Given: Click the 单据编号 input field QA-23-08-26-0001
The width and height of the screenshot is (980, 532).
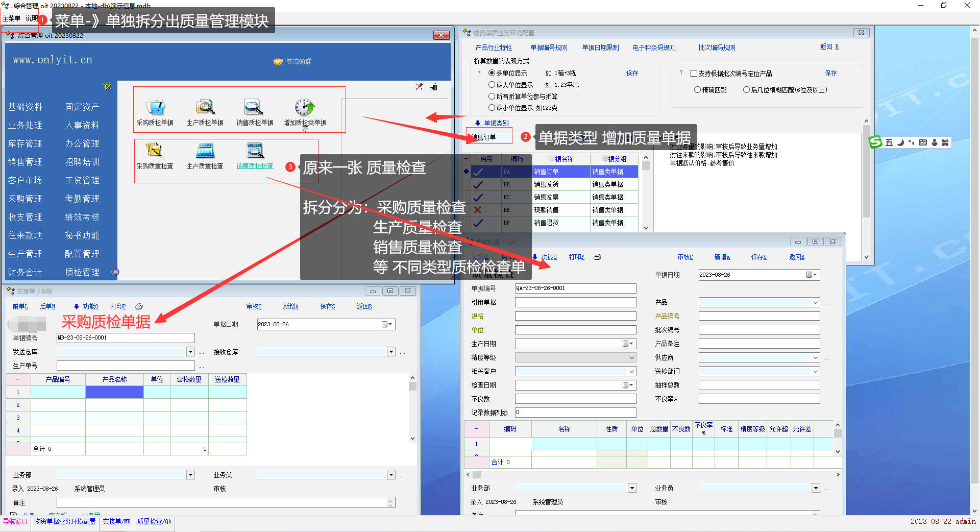Looking at the screenshot, I should (x=575, y=288).
